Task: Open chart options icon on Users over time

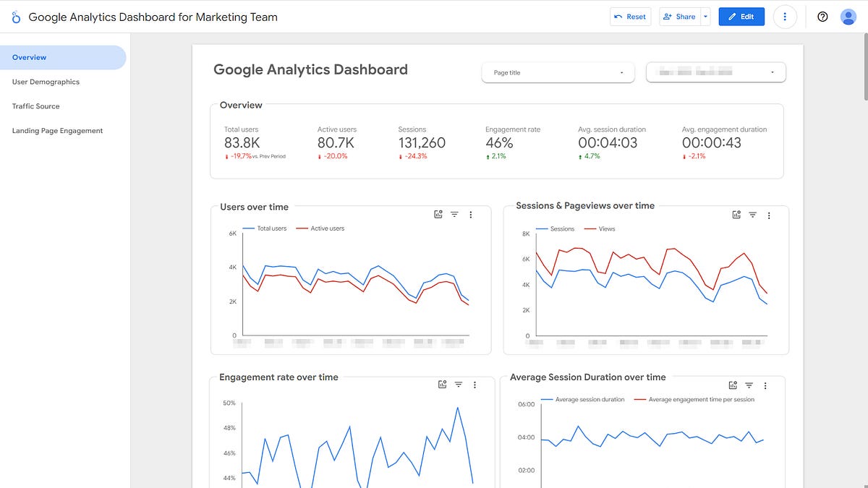Action: point(438,214)
